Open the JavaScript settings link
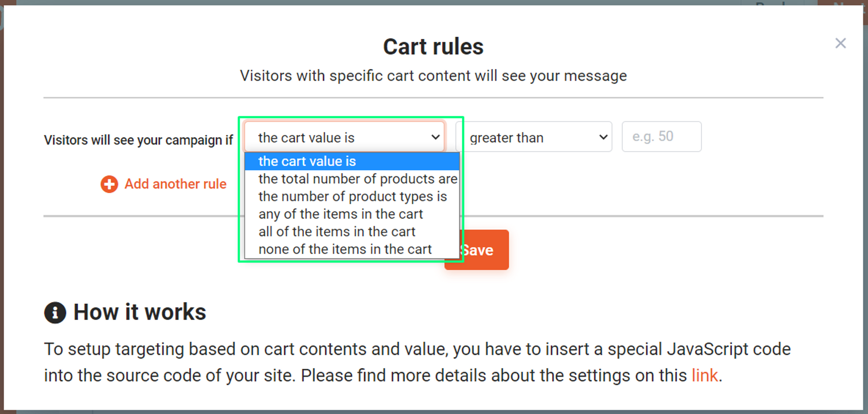This screenshot has width=868, height=414. (704, 375)
